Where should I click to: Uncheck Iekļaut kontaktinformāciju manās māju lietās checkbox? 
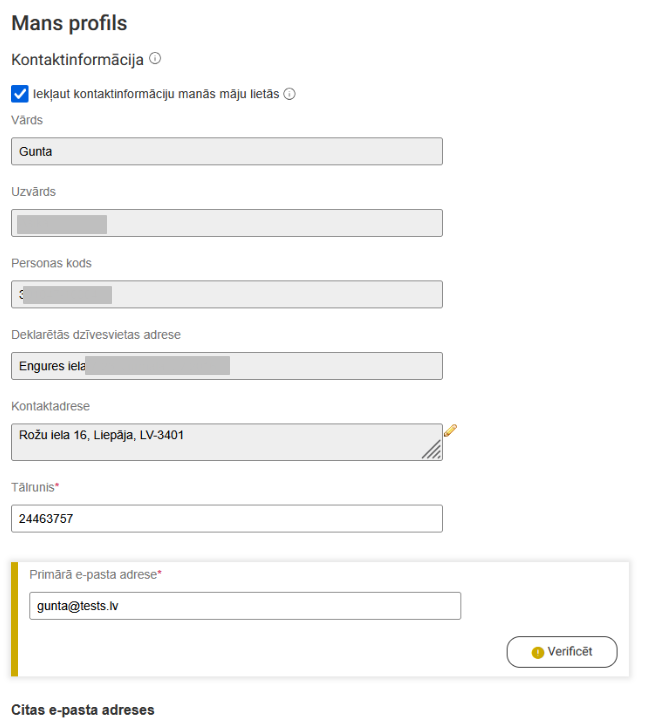(20, 94)
